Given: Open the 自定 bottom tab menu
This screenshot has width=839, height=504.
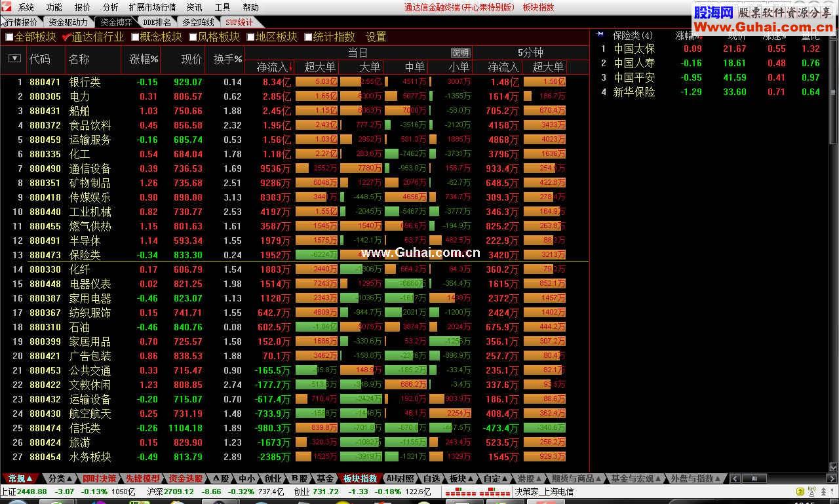Looking at the screenshot, I should pos(496,479).
